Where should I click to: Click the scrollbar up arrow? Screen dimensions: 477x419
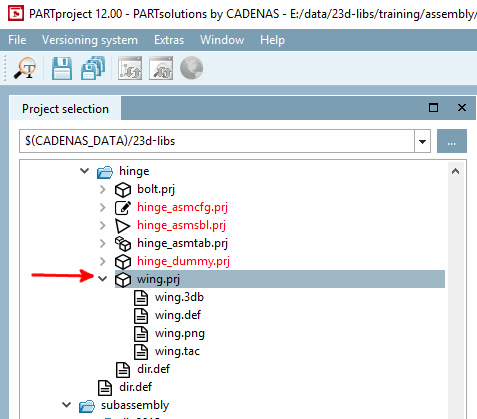pos(455,171)
